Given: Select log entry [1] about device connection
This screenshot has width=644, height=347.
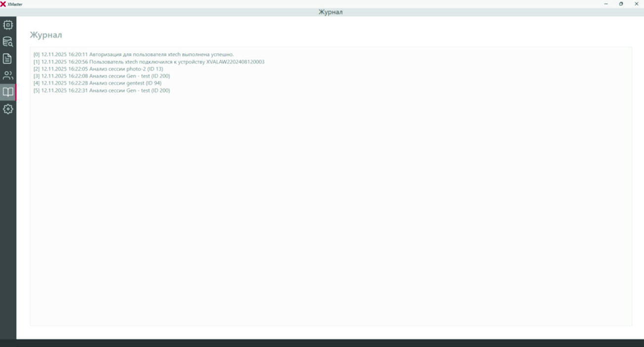Looking at the screenshot, I should coord(149,62).
